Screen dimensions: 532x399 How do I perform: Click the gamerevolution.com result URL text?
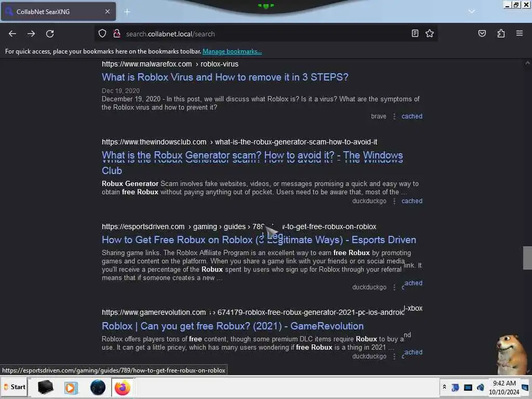coord(262,312)
